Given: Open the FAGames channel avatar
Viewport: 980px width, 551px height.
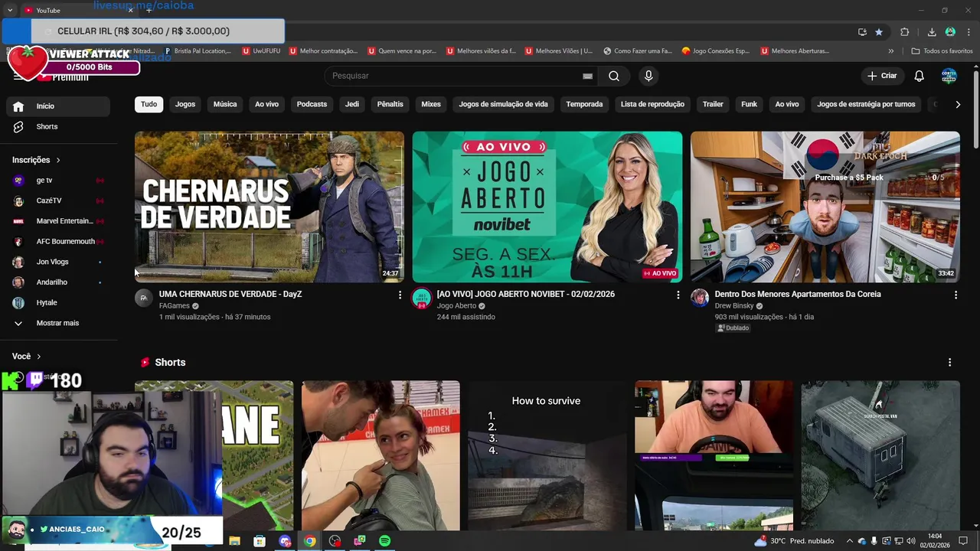Looking at the screenshot, I should (x=144, y=298).
